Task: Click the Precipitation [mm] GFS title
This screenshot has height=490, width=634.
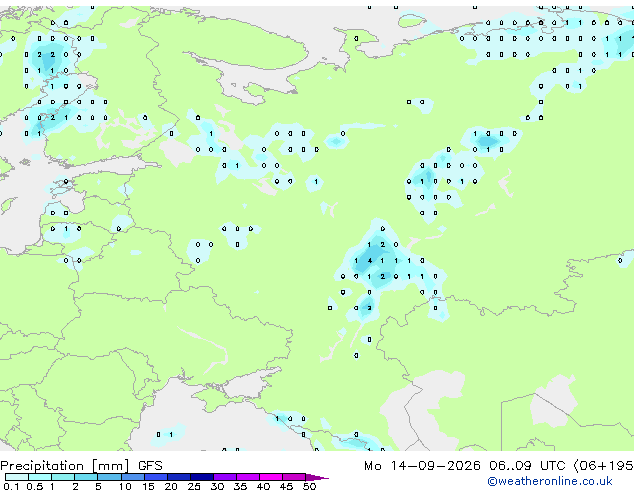Action: click(81, 466)
